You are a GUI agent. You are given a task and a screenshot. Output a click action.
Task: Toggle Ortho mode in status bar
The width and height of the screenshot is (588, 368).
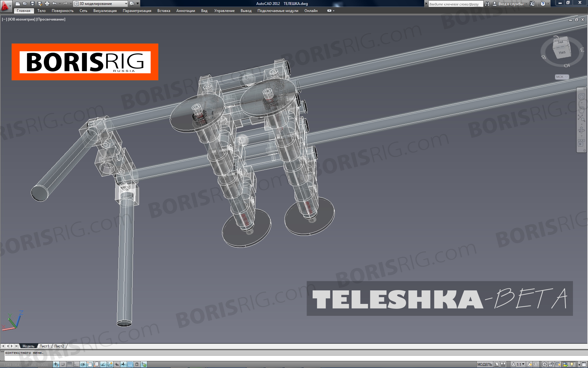[x=76, y=364]
